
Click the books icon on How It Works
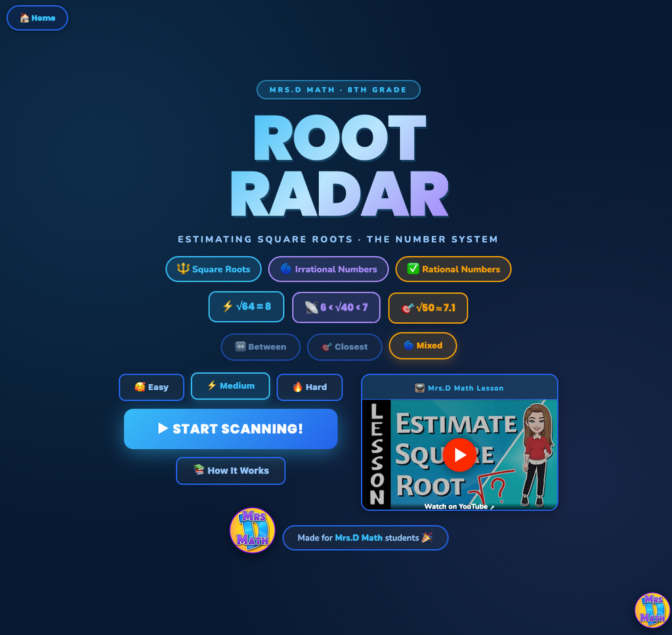pos(198,470)
